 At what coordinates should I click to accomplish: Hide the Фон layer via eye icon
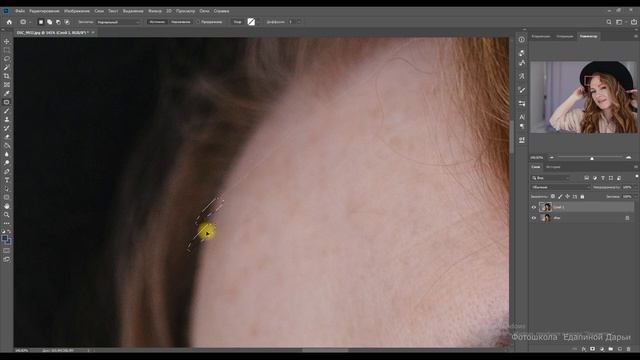point(533,218)
